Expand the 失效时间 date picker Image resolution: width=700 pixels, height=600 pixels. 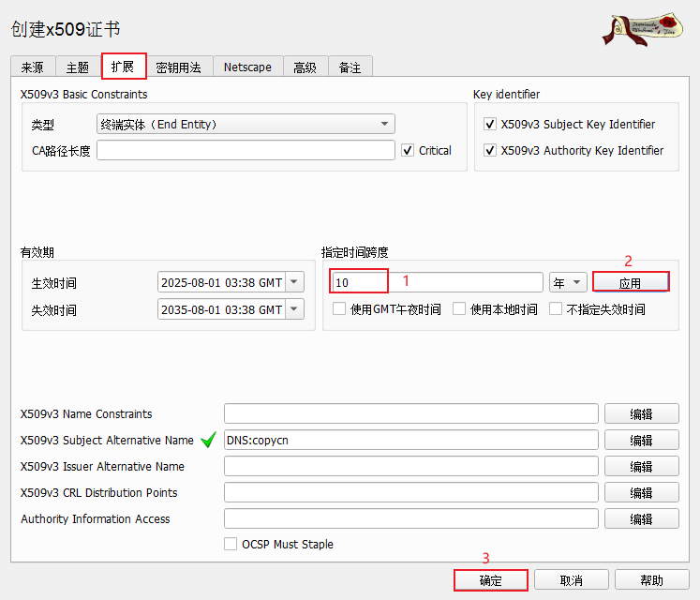tap(294, 309)
